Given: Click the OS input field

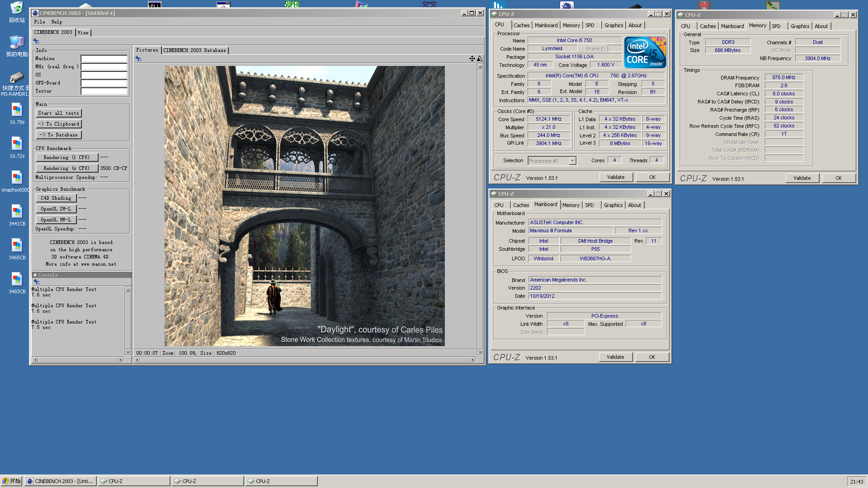Looking at the screenshot, I should pos(104,75).
